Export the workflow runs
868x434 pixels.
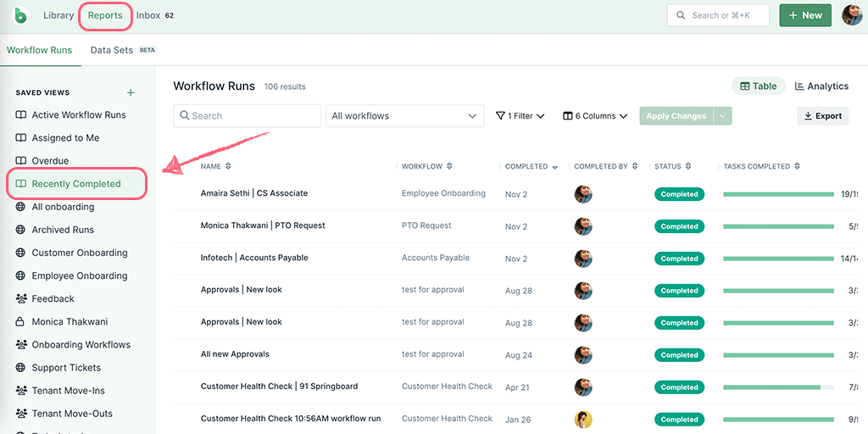point(822,115)
